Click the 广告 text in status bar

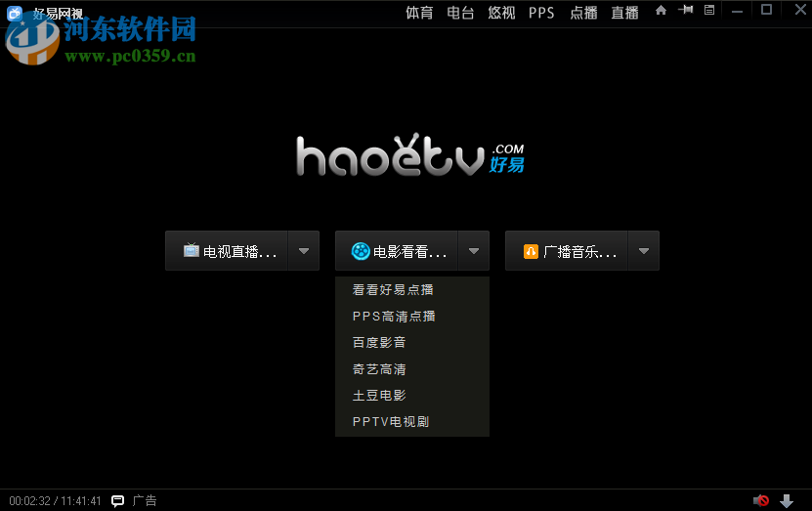point(145,500)
